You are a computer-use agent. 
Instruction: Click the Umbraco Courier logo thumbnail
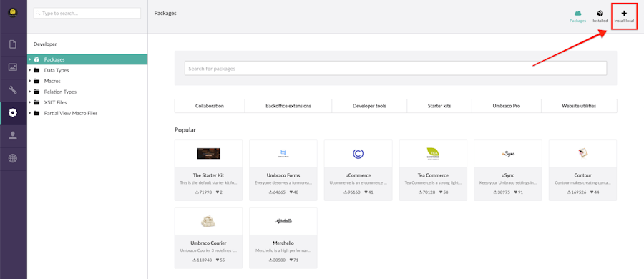[208, 222]
